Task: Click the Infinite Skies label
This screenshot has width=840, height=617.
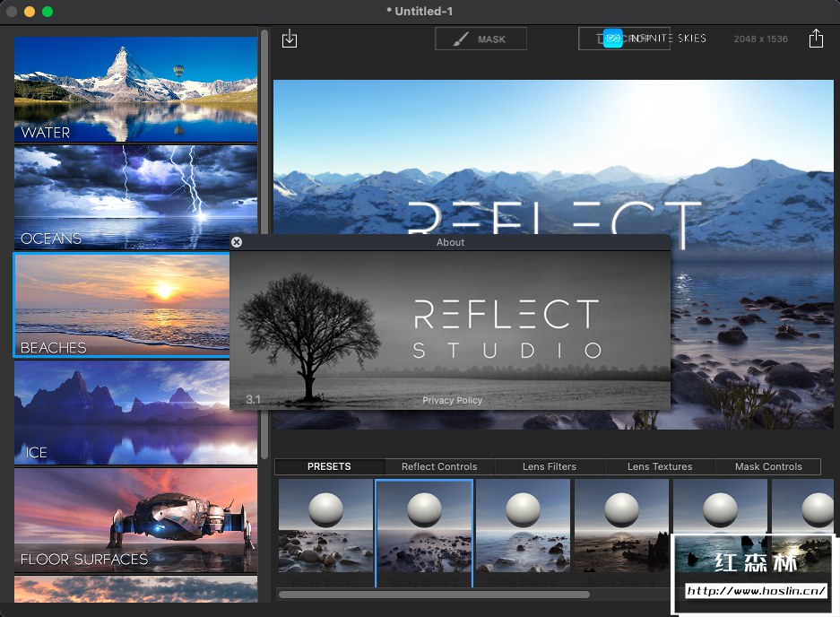Action: [x=668, y=39]
